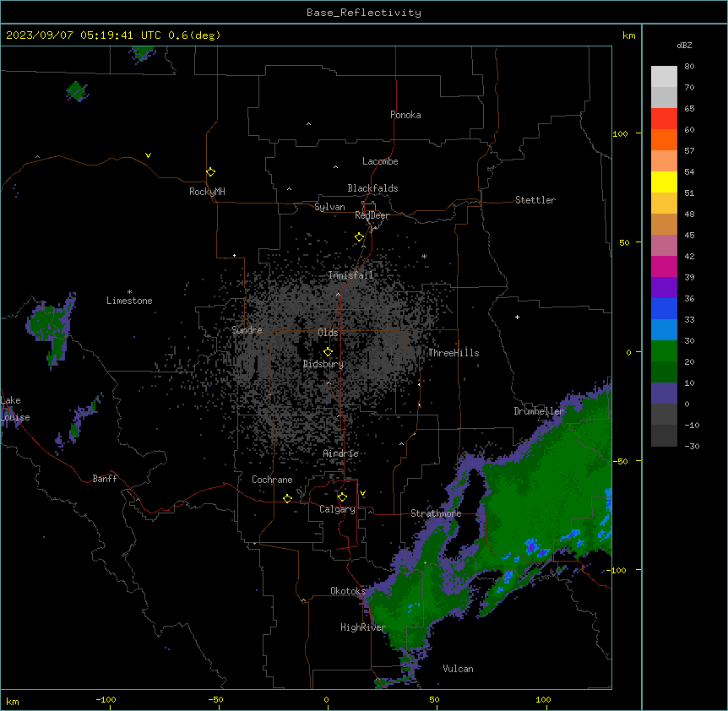Pick the magenta 39-42 dBZ legend swatch
Image resolution: width=728 pixels, height=711 pixels.
click(664, 266)
